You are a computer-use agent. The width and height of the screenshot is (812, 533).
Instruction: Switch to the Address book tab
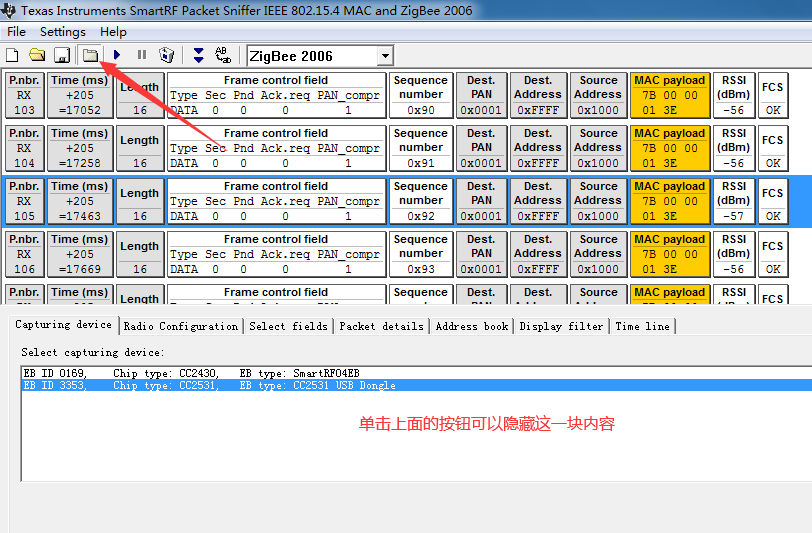click(x=472, y=326)
